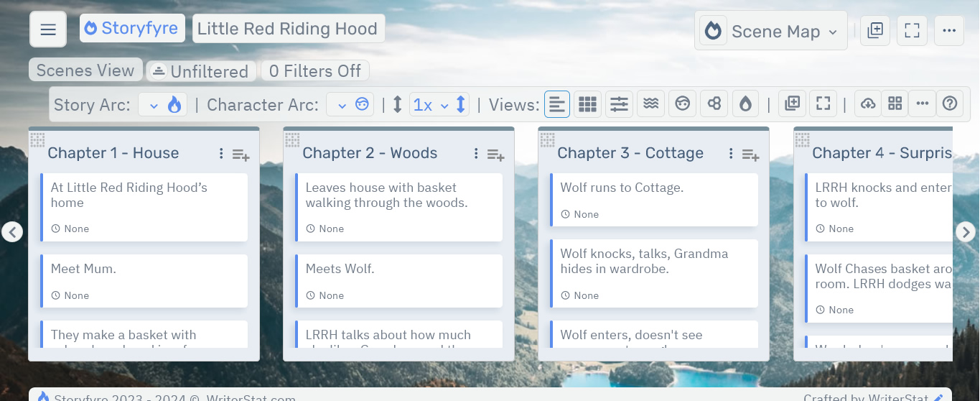Click the Unfiltered button
This screenshot has width=980, height=401.
(200, 71)
